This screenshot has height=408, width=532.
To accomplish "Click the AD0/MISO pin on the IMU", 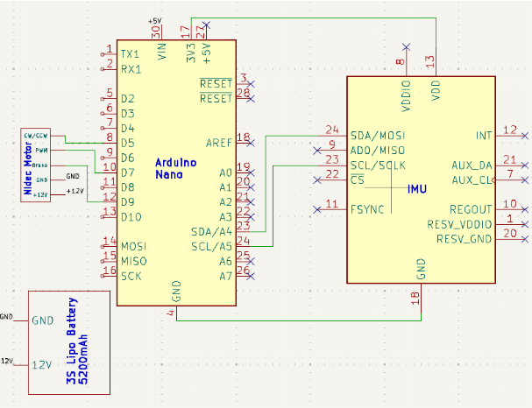I will 378,151.
